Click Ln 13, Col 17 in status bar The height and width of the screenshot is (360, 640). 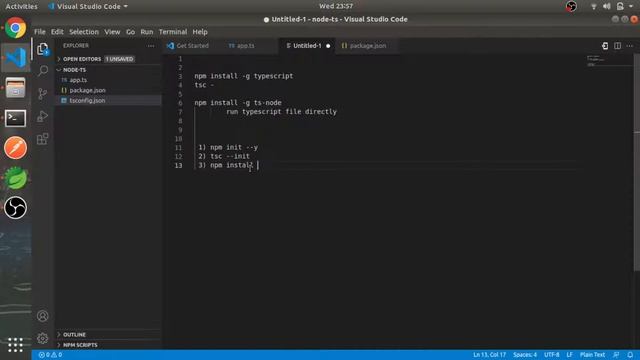click(x=489, y=355)
